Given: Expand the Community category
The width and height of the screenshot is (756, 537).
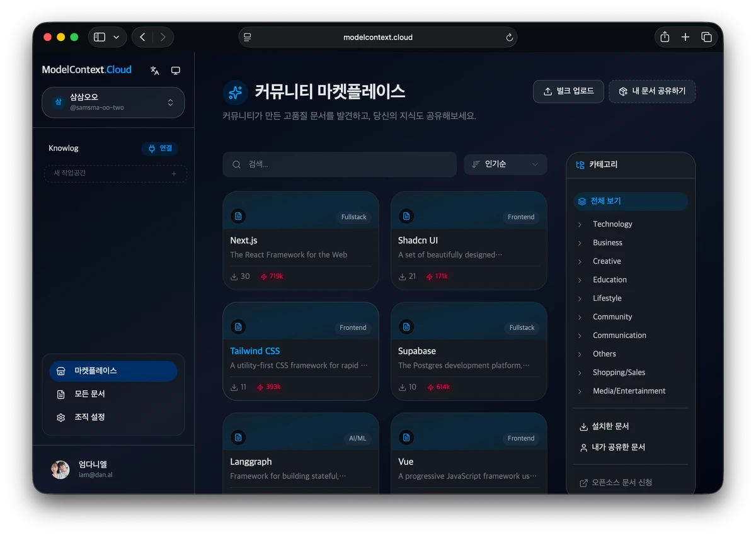Looking at the screenshot, I should [x=580, y=317].
